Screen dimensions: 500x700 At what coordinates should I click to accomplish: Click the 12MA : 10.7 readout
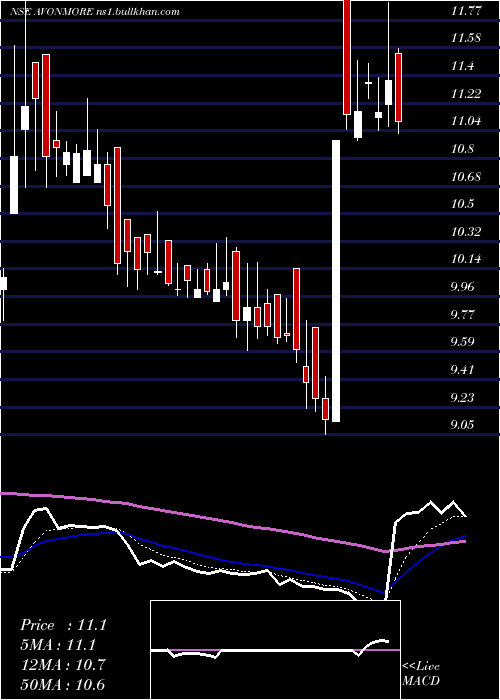63,665
